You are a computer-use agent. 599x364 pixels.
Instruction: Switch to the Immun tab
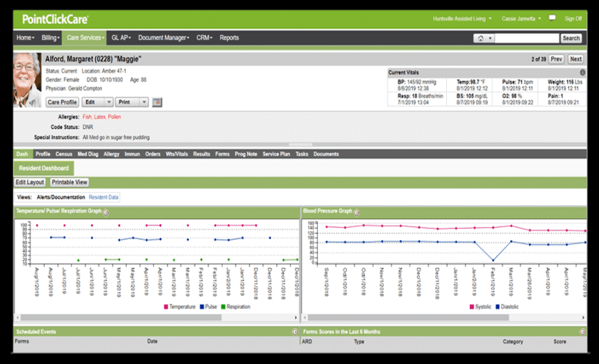pyautogui.click(x=132, y=154)
